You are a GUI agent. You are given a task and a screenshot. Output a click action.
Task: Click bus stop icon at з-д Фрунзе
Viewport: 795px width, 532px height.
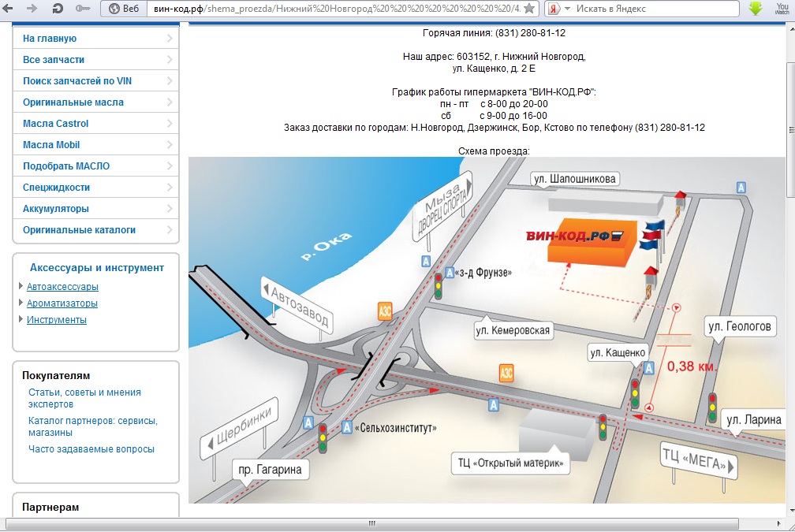tap(450, 273)
